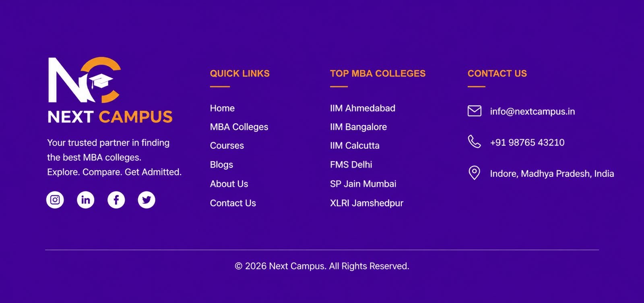
Task: Open the FMS Delhi link
Action: point(351,164)
